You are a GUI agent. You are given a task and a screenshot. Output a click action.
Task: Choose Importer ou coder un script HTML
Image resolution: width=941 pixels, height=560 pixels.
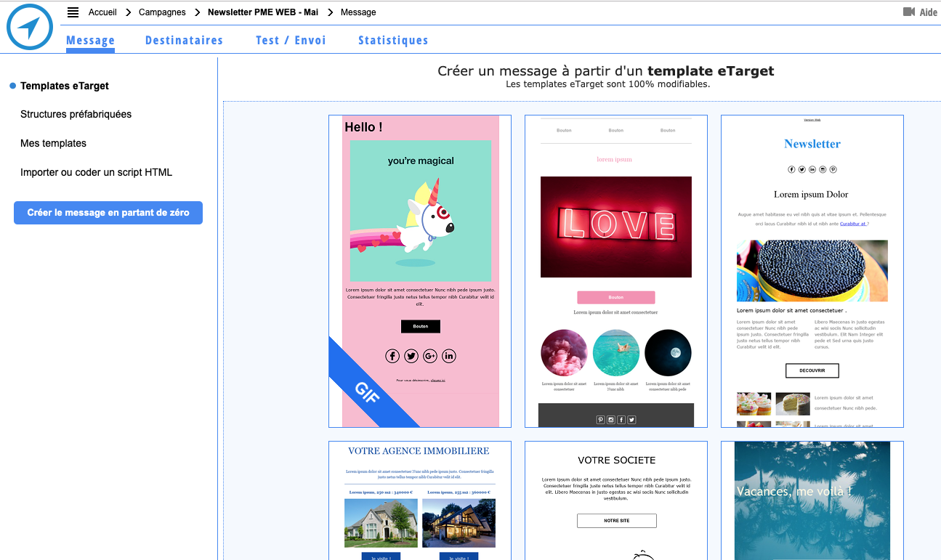pyautogui.click(x=97, y=172)
